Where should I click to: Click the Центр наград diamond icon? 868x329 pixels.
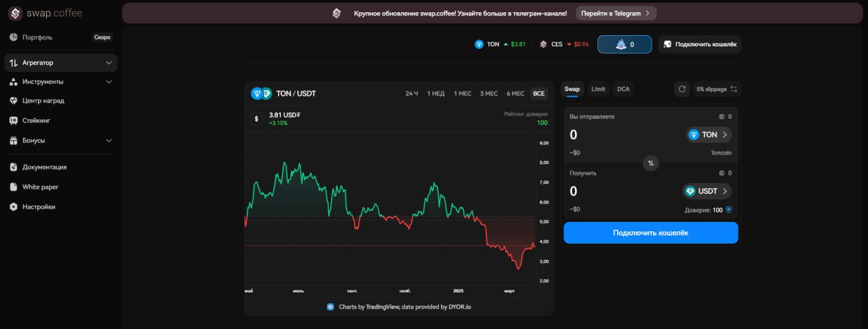pyautogui.click(x=14, y=100)
